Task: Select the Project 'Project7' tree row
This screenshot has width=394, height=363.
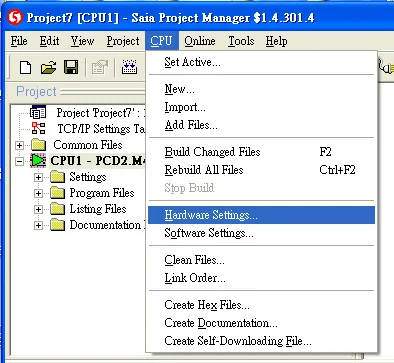Action: (x=101, y=113)
